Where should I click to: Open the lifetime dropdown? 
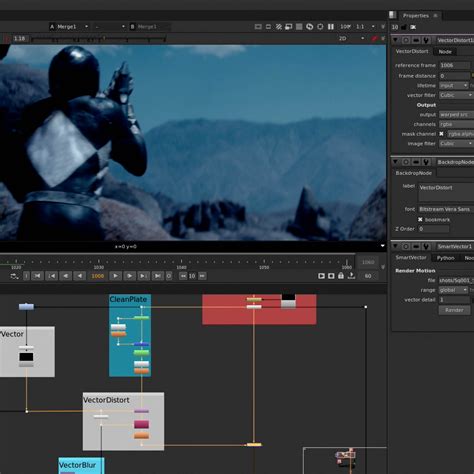(x=454, y=86)
